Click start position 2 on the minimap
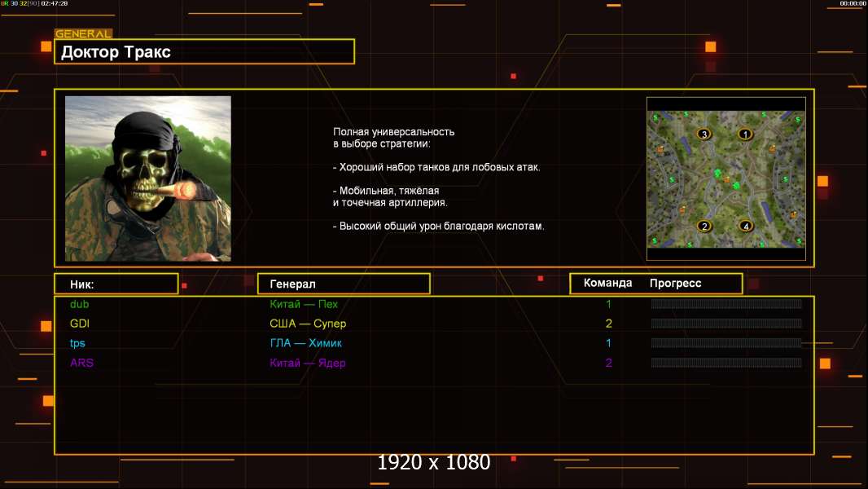The image size is (868, 489). point(704,226)
